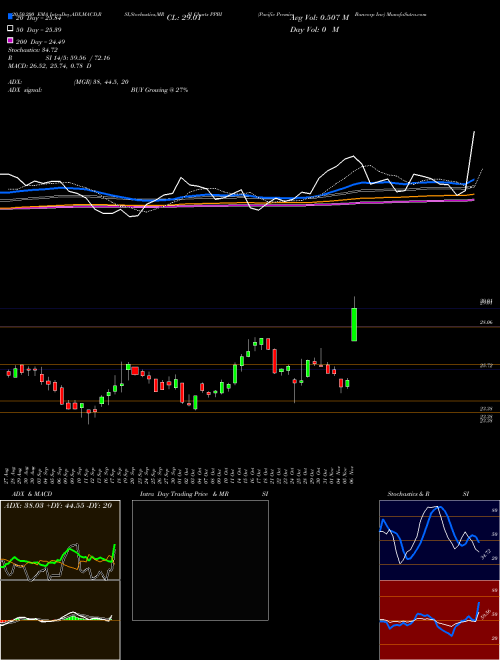Click the 'ADX: 38.03 +DY: 44.55 -DY: 20' header

58,506
